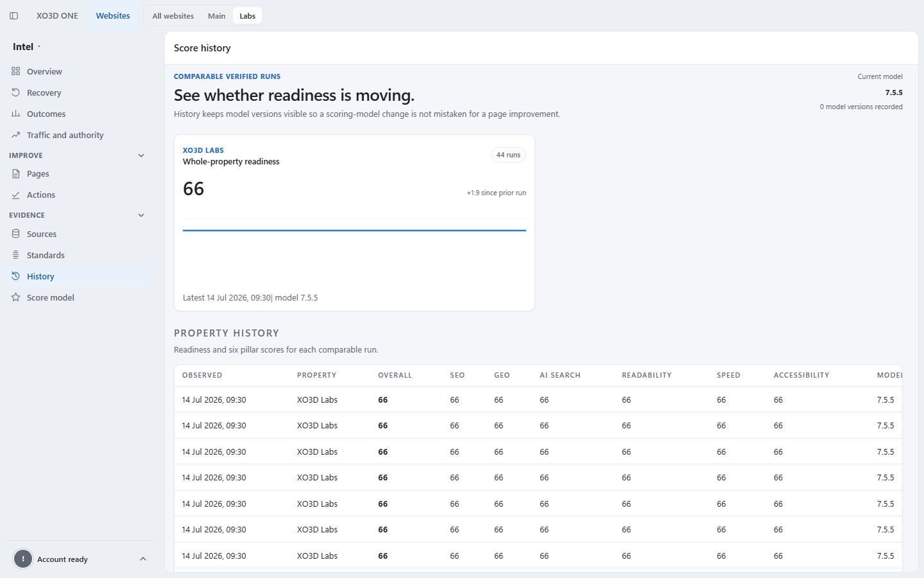Toggle the sidebar panel icon

point(14,16)
